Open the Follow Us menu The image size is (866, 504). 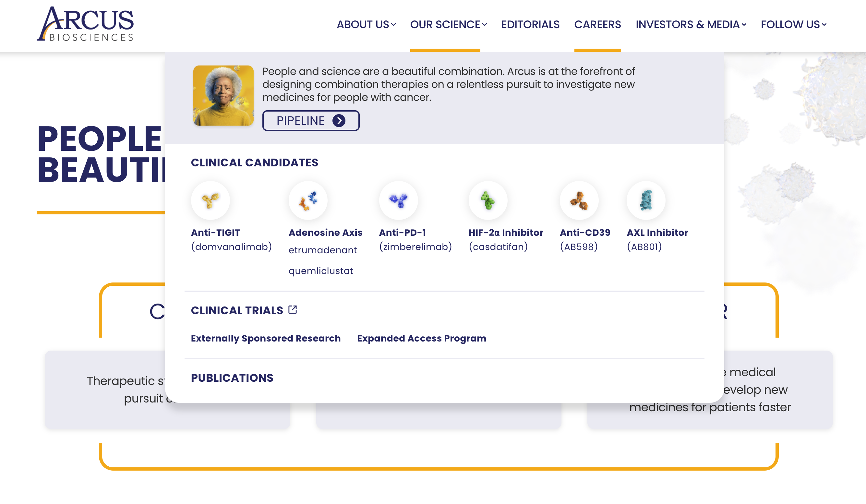tap(790, 24)
